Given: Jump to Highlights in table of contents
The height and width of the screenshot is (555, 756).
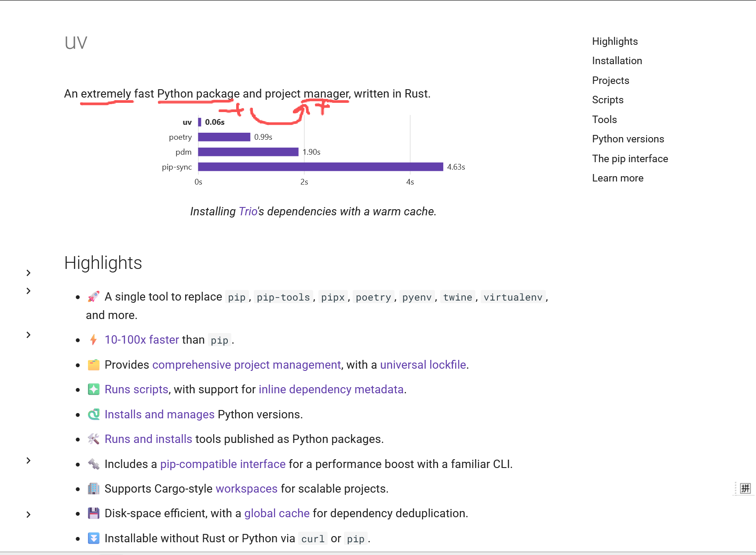Looking at the screenshot, I should coord(615,41).
